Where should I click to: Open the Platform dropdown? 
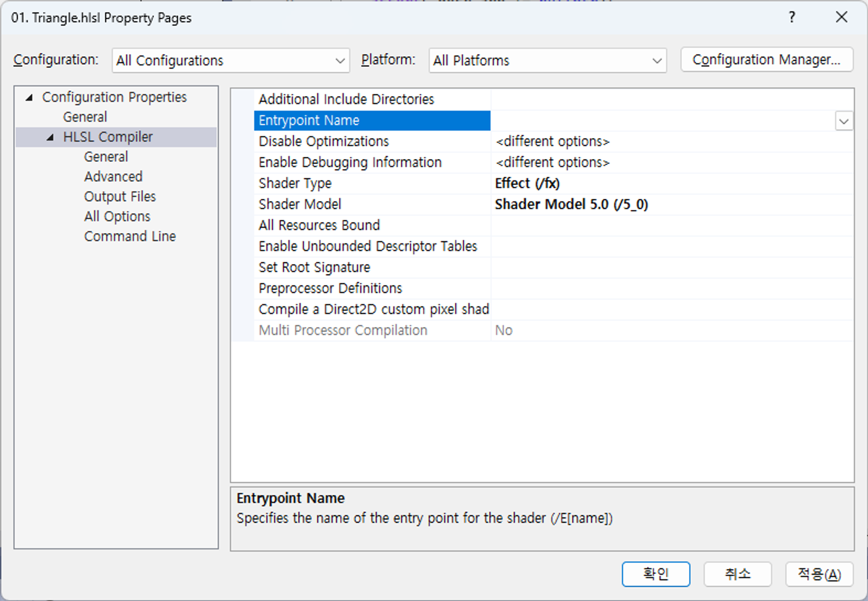tap(547, 60)
